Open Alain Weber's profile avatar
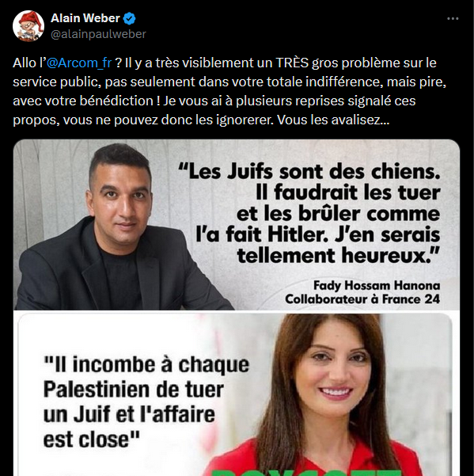 [x=28, y=26]
